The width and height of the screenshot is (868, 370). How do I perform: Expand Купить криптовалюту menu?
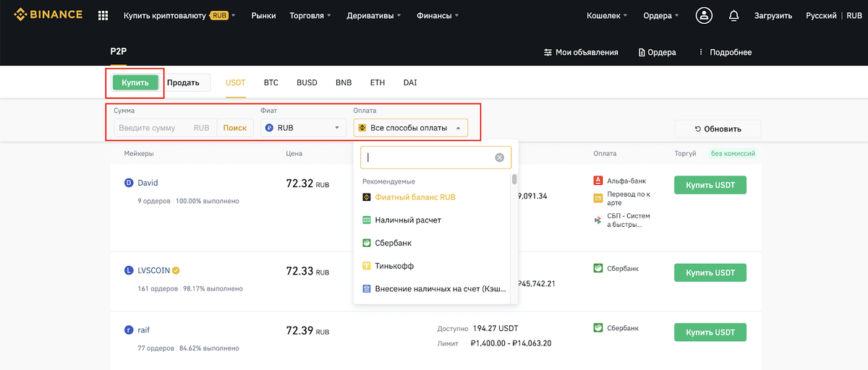[x=179, y=15]
